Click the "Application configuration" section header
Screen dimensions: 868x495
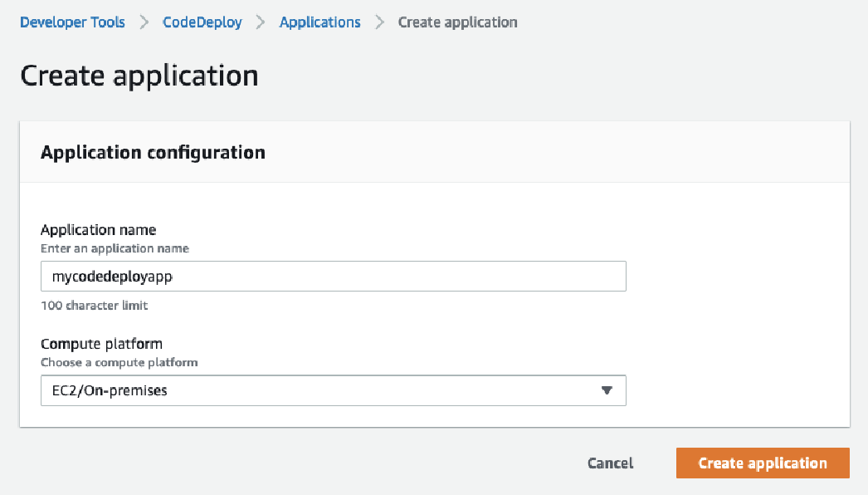[x=153, y=153]
